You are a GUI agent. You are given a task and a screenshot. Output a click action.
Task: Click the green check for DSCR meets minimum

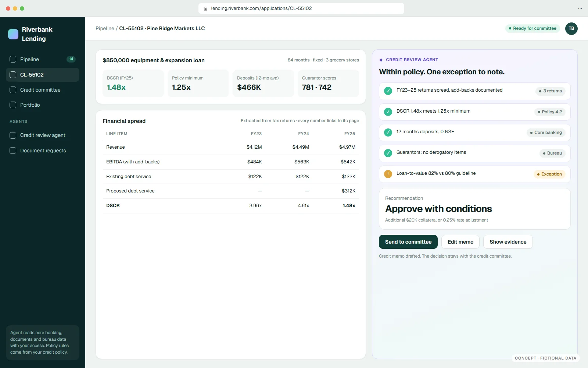(x=388, y=112)
